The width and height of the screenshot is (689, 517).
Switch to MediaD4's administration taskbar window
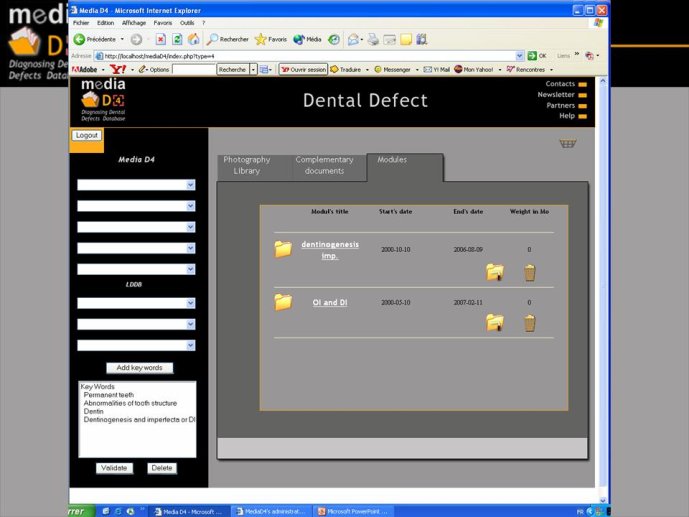[270, 511]
